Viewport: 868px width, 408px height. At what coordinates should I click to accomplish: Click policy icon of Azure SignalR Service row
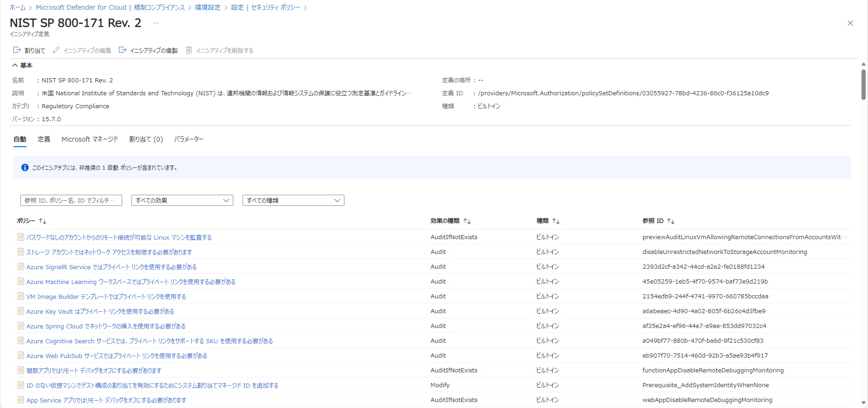click(x=21, y=266)
